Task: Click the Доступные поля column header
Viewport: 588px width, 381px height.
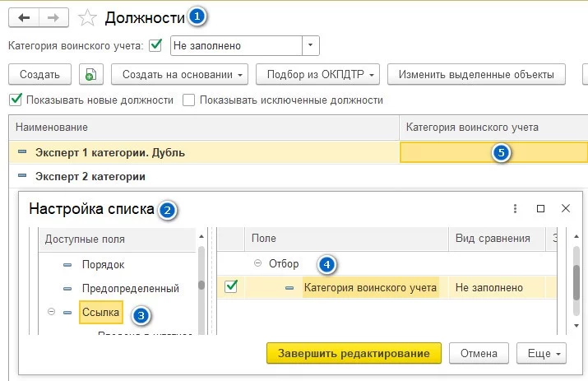Action: [117, 239]
